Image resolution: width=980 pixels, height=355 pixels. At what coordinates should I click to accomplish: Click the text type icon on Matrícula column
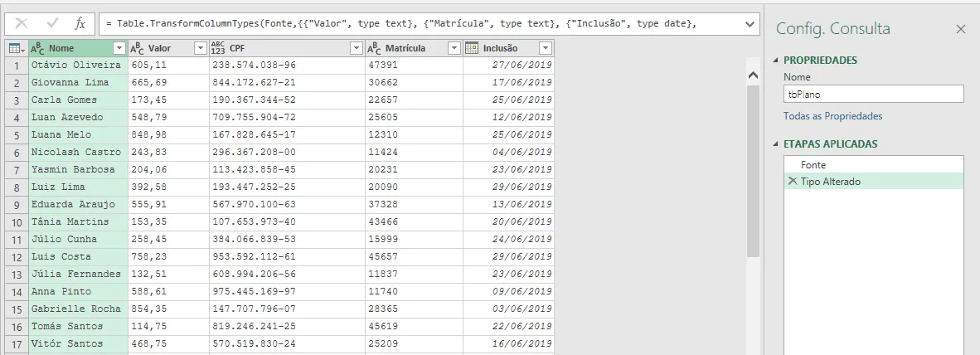pyautogui.click(x=374, y=48)
